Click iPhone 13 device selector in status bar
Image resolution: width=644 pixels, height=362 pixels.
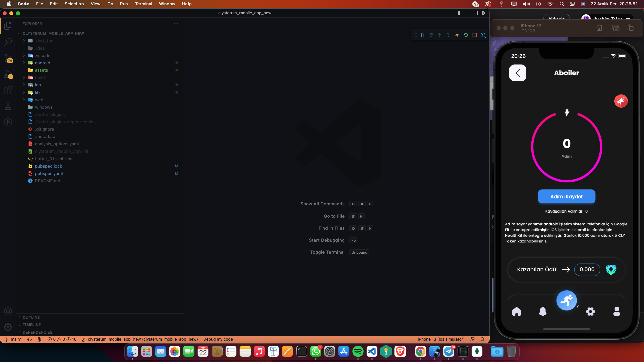(441, 339)
